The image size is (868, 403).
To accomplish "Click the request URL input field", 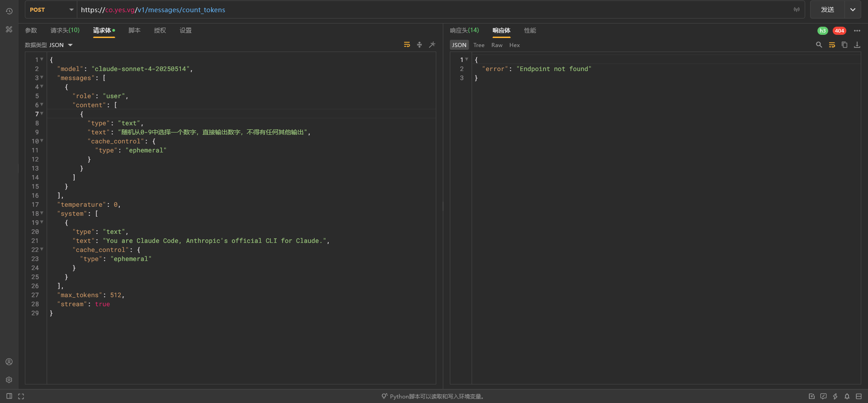I will (434, 9).
